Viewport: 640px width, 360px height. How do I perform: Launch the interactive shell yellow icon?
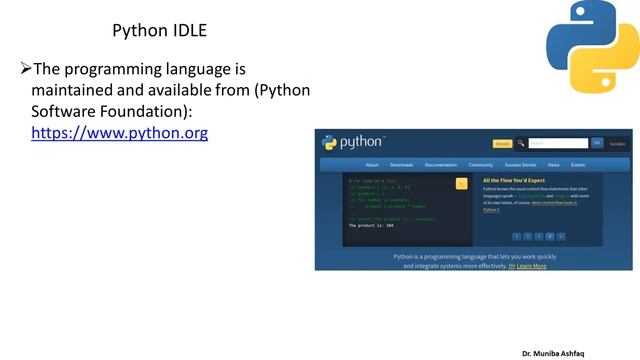(462, 184)
